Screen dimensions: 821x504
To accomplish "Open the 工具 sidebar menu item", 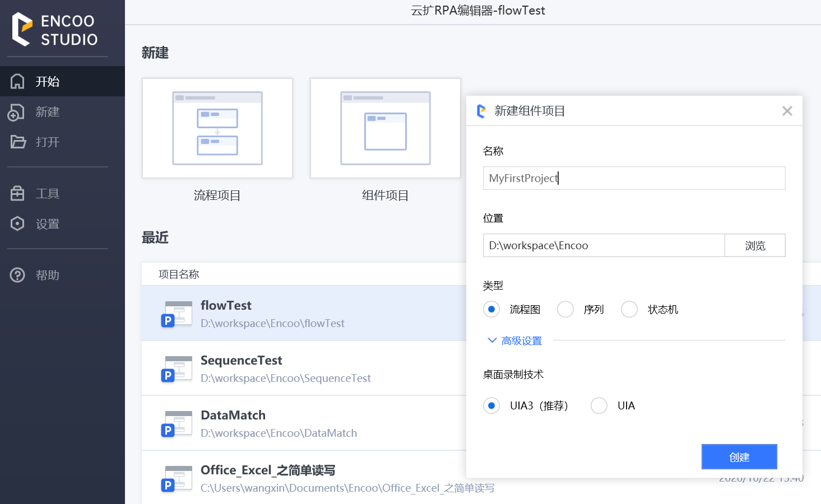I will (x=62, y=194).
